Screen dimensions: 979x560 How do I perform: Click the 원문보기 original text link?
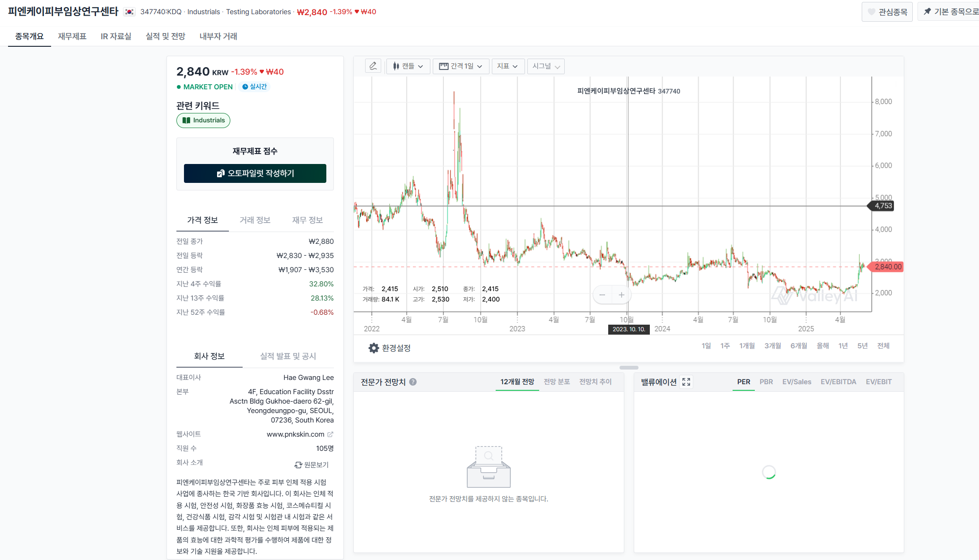(316, 465)
